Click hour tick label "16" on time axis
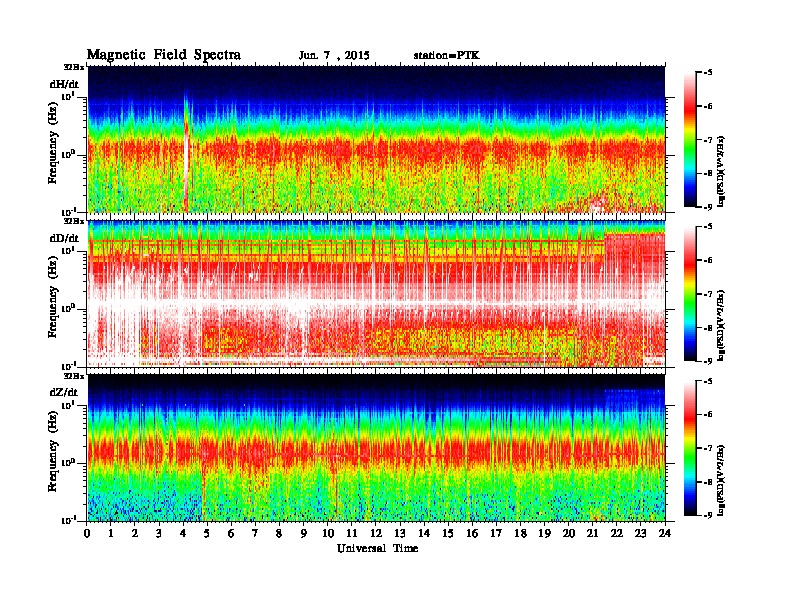 [472, 533]
